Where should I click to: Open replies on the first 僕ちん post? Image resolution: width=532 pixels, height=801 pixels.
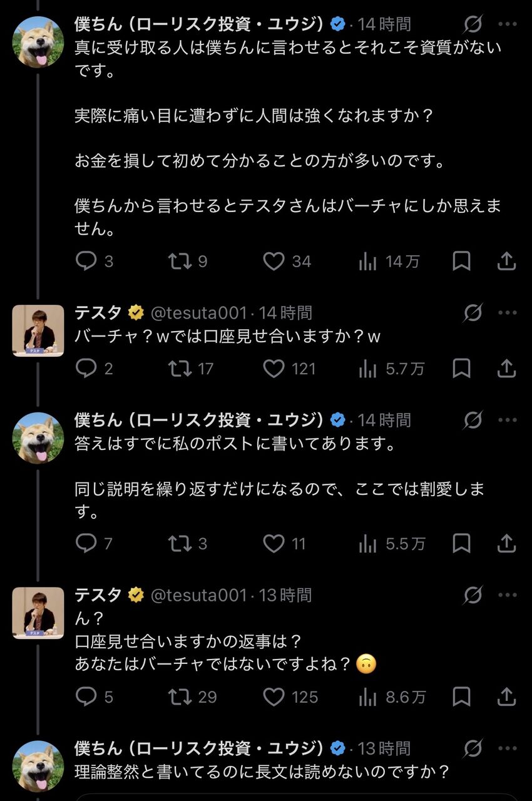coord(95,261)
